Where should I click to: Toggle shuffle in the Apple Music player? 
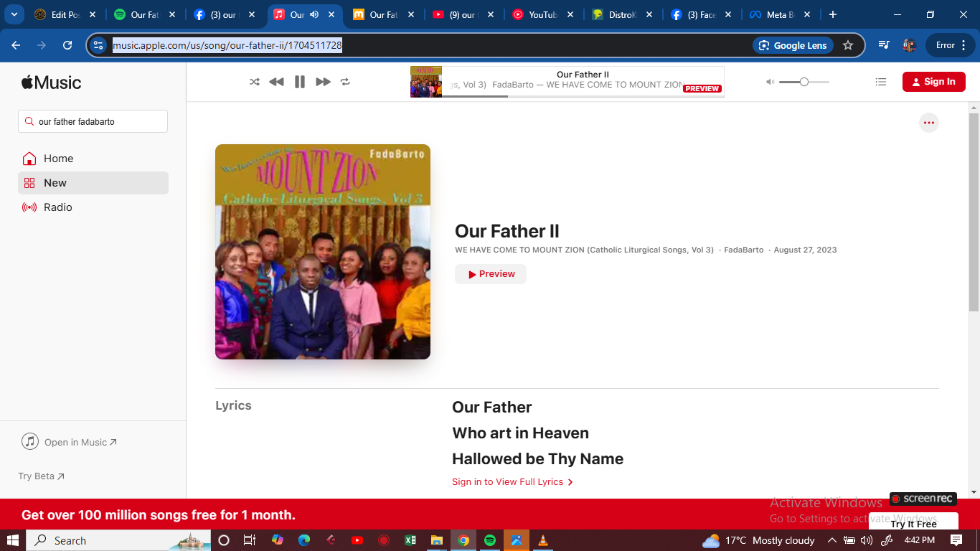254,82
